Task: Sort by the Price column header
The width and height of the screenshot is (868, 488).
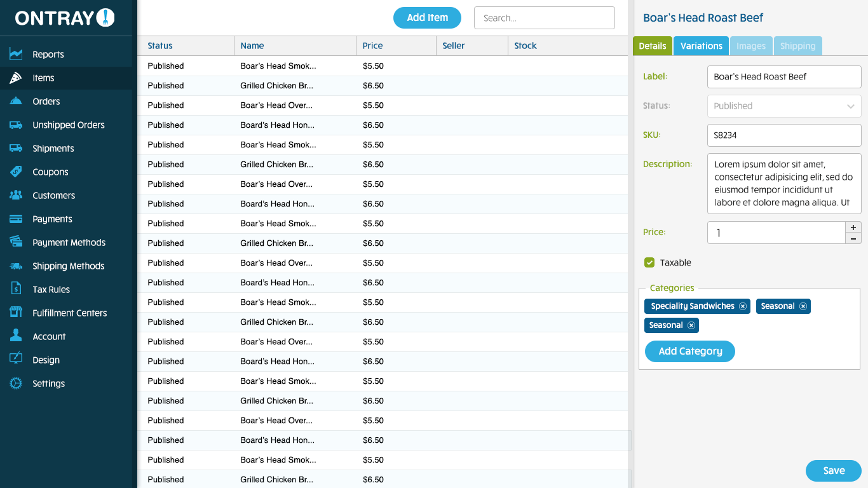Action: (x=395, y=46)
